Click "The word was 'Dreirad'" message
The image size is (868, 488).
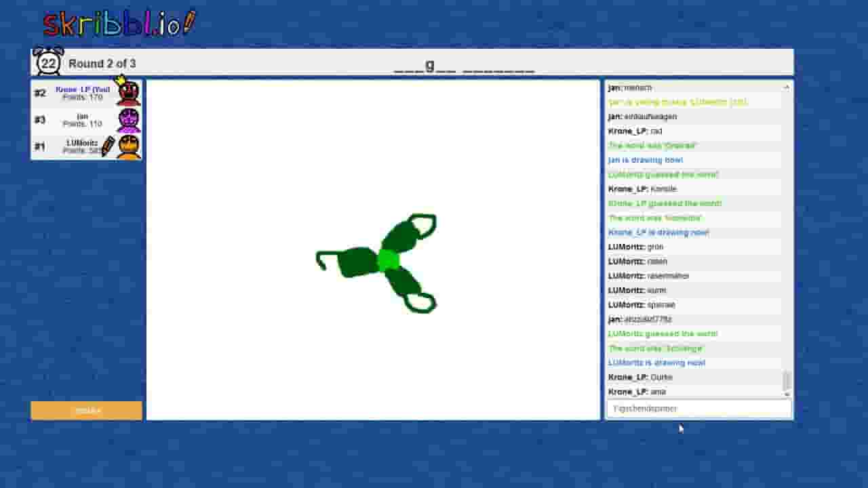coord(652,146)
